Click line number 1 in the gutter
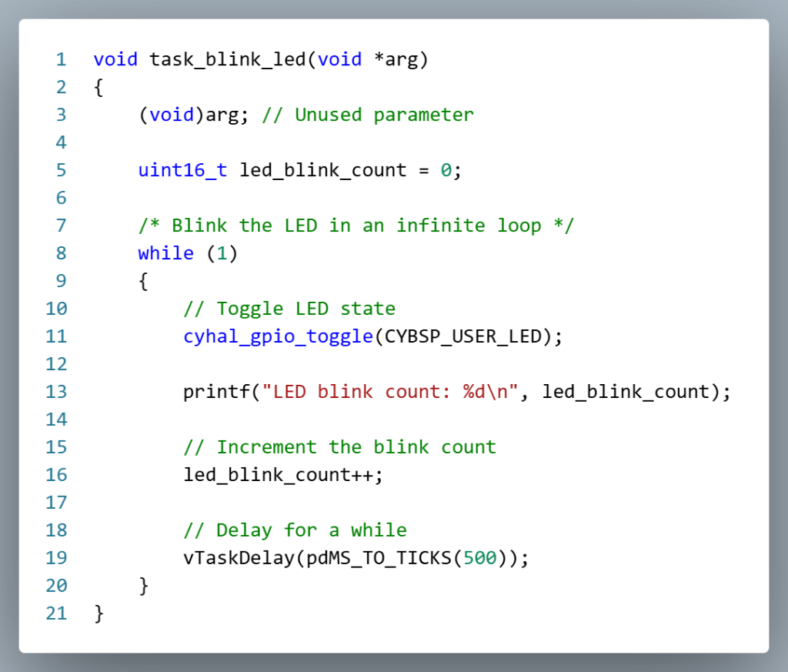Viewport: 788px width, 672px height. click(x=61, y=59)
